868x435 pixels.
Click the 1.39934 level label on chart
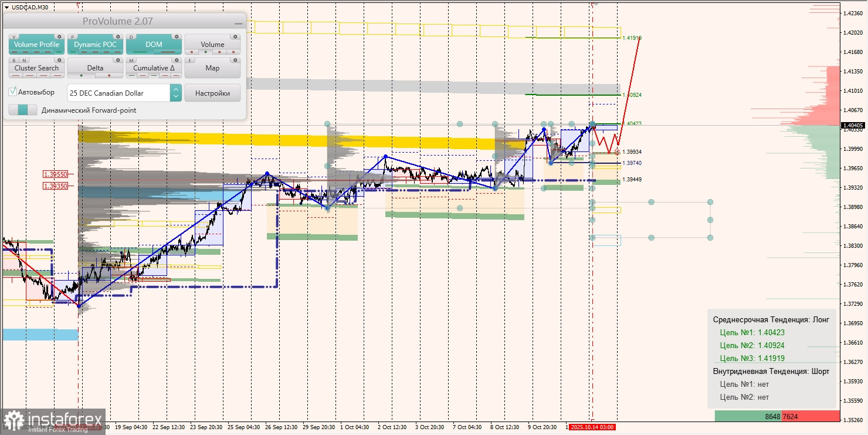[632, 151]
